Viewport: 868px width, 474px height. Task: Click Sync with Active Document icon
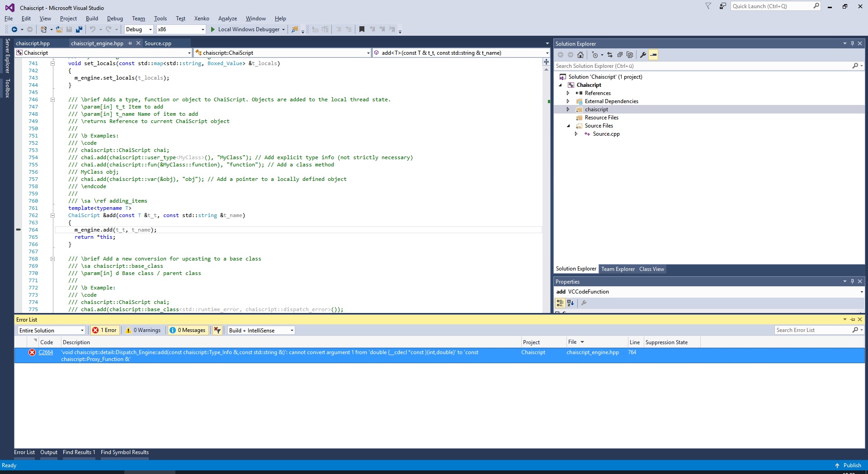tap(610, 55)
